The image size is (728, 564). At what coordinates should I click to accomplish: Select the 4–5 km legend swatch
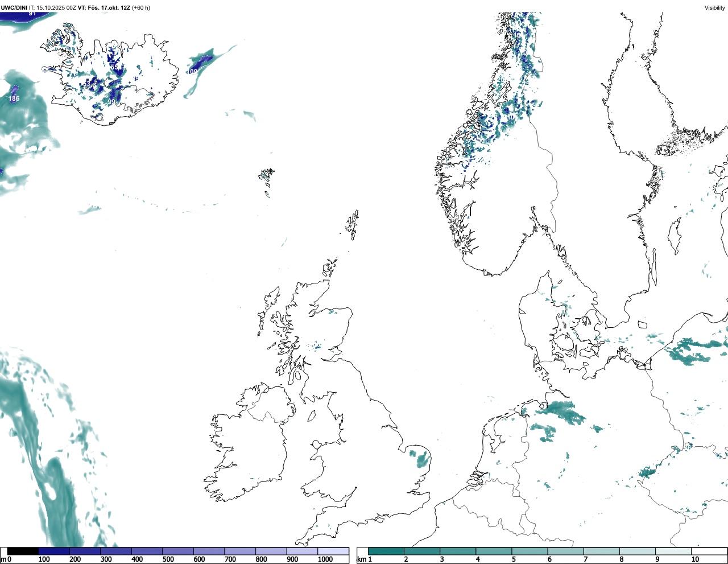(494, 551)
